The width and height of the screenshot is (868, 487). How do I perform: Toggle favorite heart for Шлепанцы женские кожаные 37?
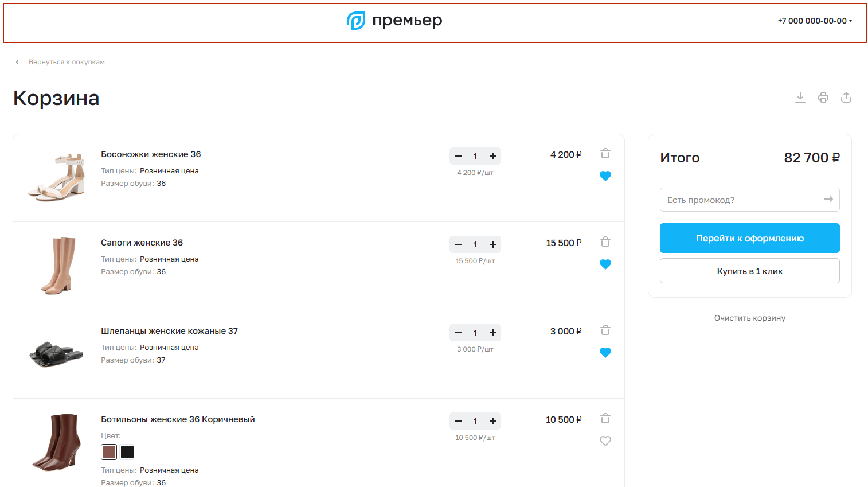[605, 353]
